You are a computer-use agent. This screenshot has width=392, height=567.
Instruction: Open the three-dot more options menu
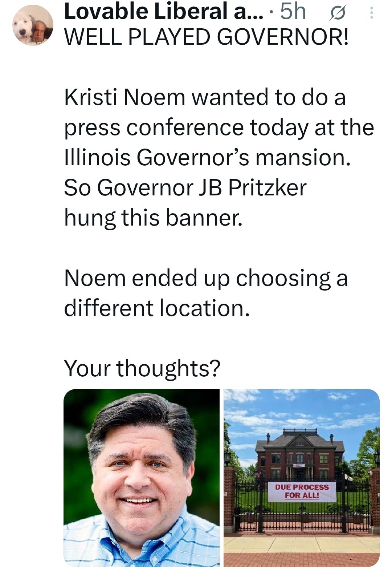point(371,13)
